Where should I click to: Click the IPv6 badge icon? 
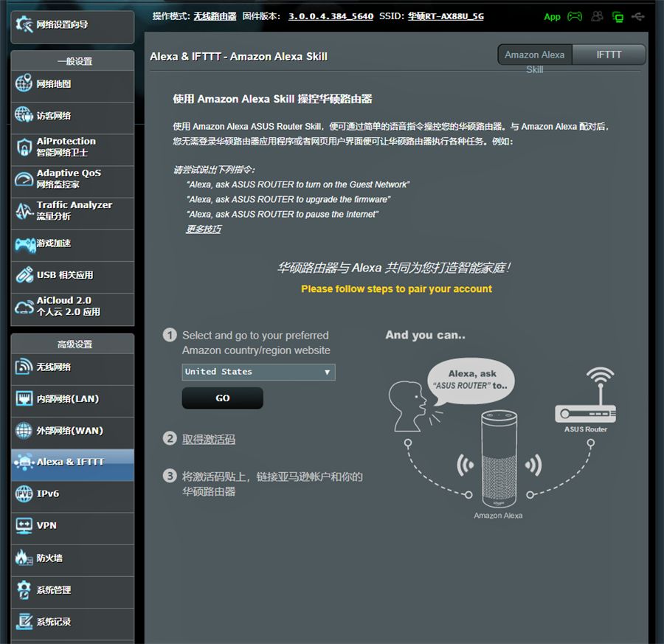(x=24, y=494)
